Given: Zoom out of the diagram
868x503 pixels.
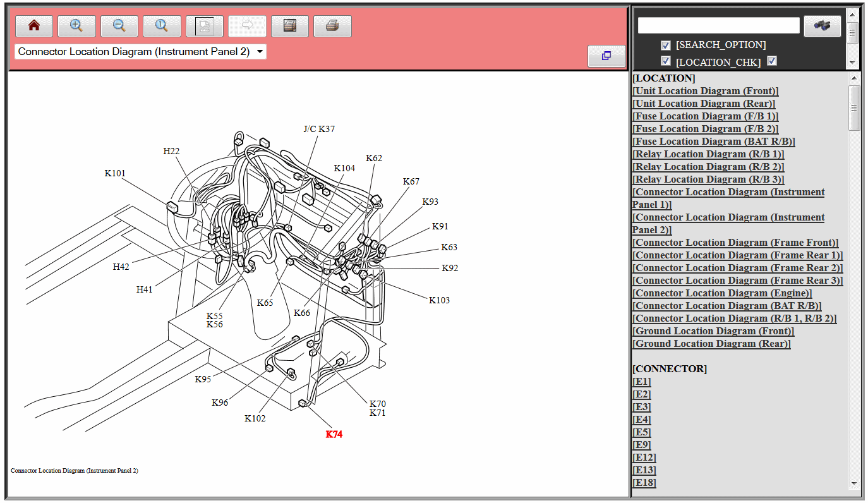Looking at the screenshot, I should [x=119, y=26].
